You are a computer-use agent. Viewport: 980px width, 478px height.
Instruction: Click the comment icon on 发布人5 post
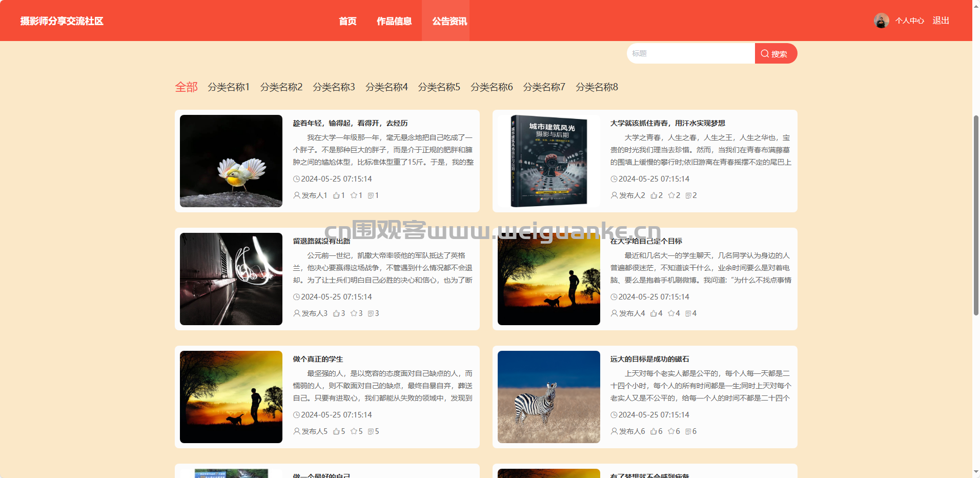(371, 431)
